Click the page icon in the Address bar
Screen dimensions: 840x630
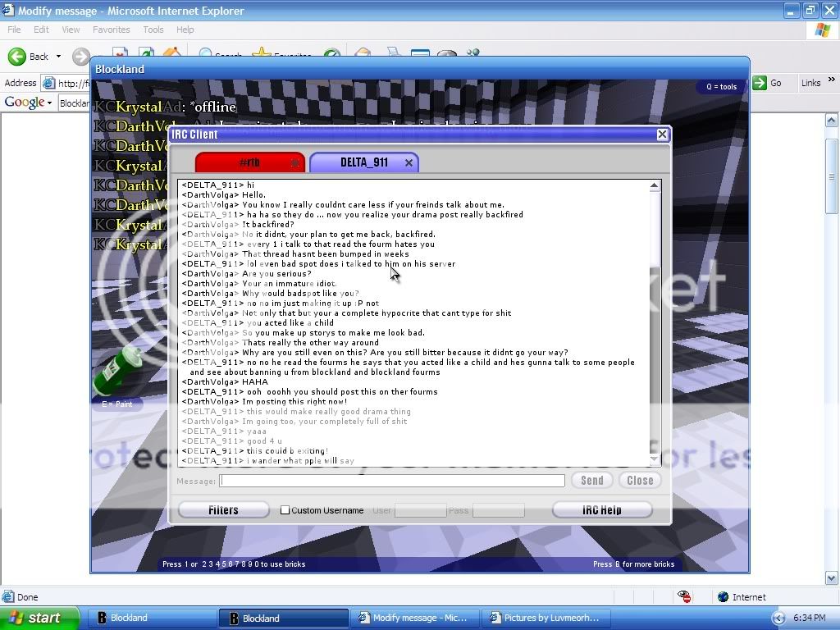tap(48, 83)
